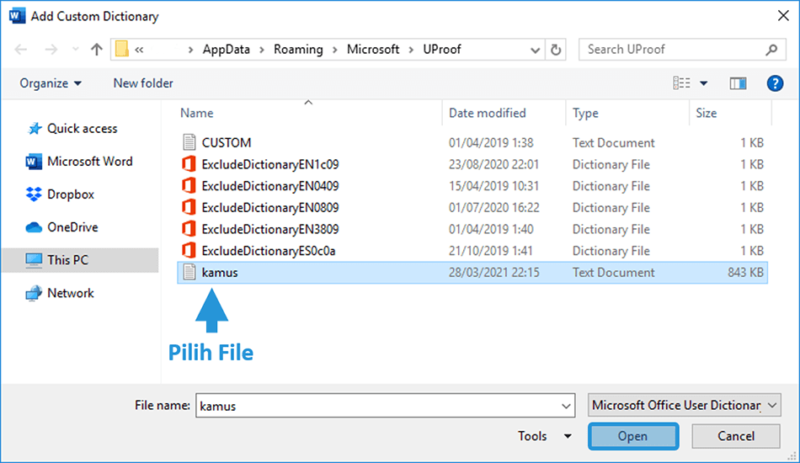This screenshot has height=463, width=800.
Task: Click the OneDrive cloud icon
Action: point(34,227)
